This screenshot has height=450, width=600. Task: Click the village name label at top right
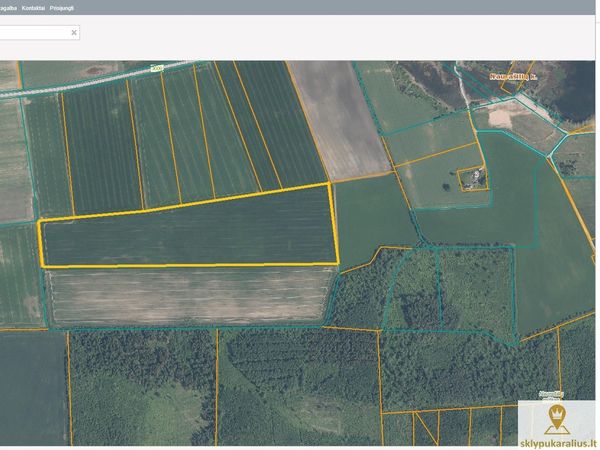[514, 75]
